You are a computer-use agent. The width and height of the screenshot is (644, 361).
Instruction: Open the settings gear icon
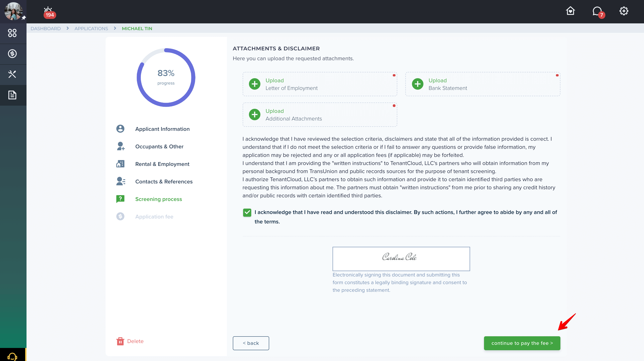click(624, 11)
